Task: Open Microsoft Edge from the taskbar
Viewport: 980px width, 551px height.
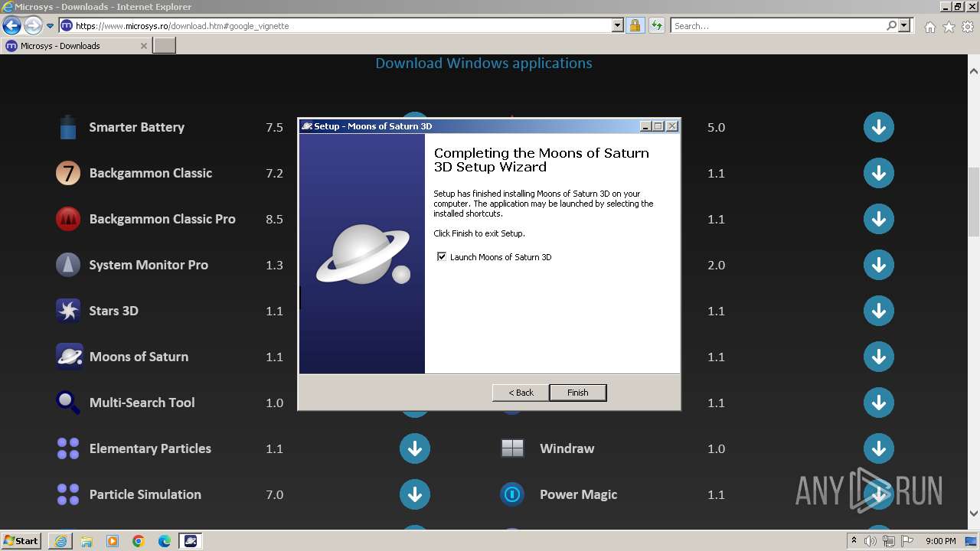Action: pos(165,541)
